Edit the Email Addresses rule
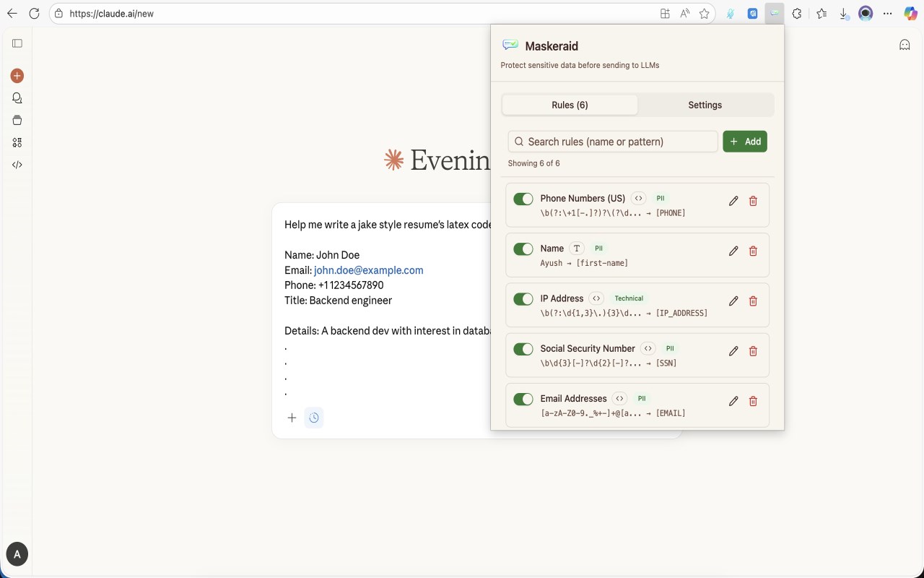This screenshot has width=924, height=578. pos(733,401)
